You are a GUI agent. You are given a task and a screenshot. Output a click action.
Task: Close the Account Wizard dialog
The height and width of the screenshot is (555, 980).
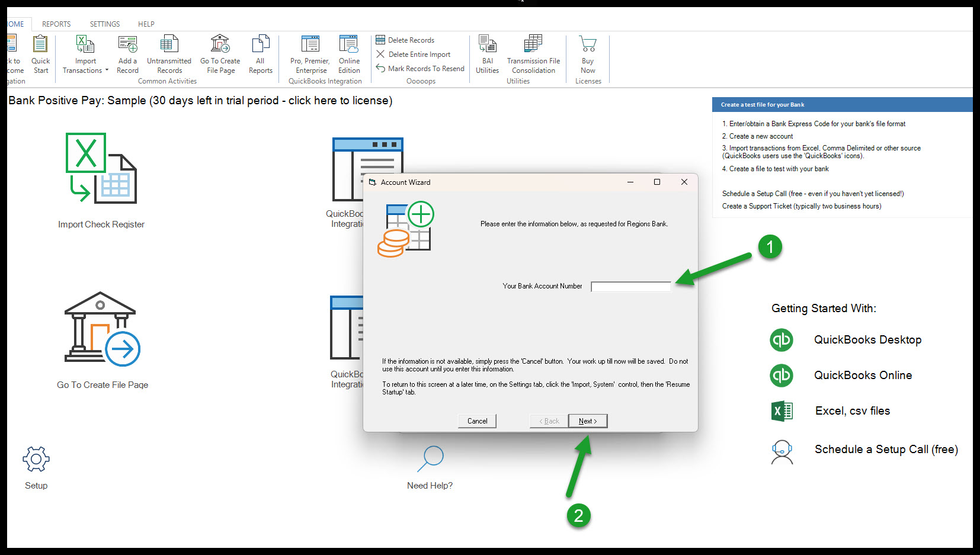tap(684, 182)
